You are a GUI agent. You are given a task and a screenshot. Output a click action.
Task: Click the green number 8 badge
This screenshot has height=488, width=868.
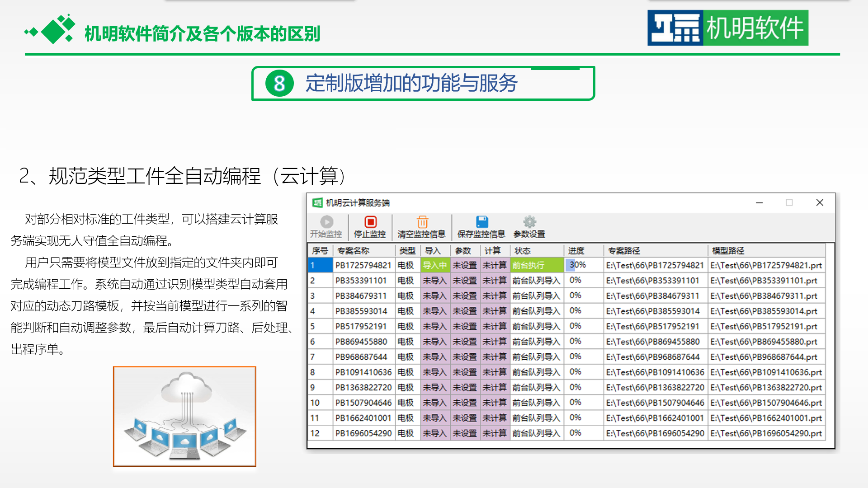tap(279, 84)
